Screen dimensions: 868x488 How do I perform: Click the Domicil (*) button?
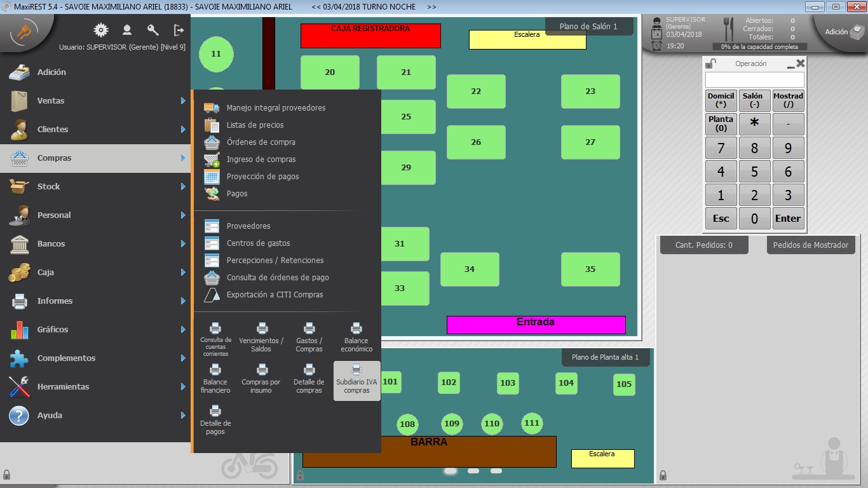coord(721,100)
